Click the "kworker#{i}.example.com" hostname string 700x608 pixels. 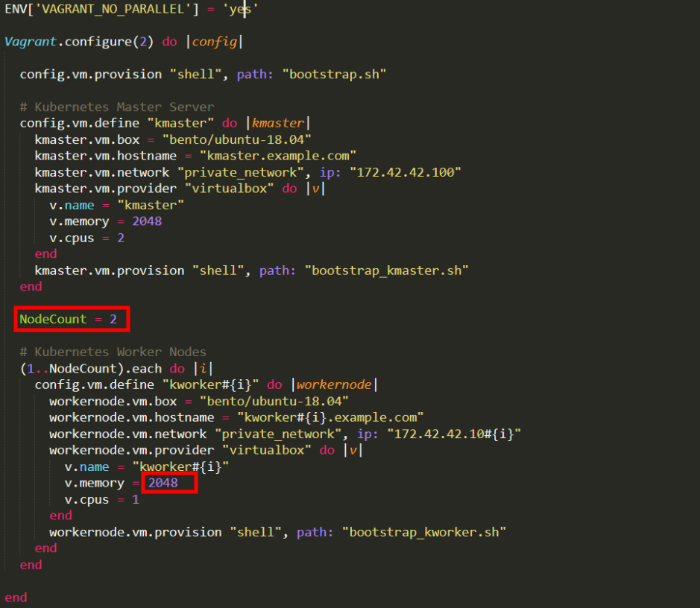click(x=330, y=417)
